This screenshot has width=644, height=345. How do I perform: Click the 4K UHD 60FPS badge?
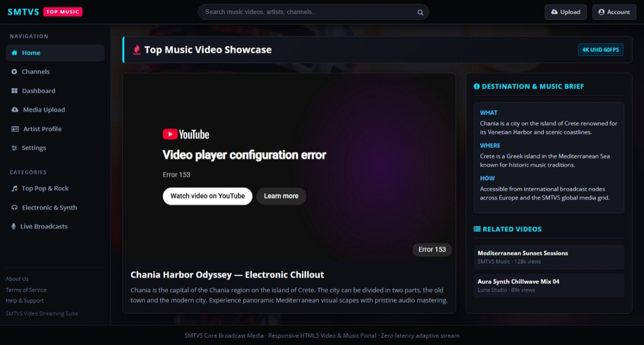[x=601, y=50]
